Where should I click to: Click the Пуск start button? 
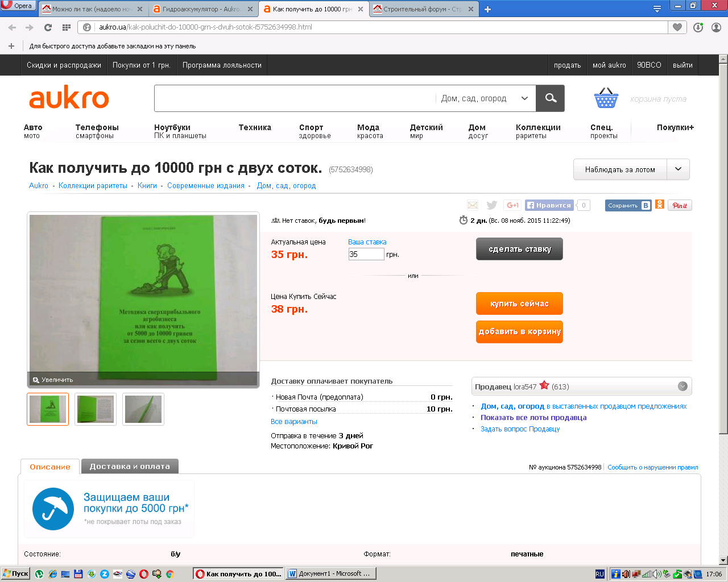[15, 573]
